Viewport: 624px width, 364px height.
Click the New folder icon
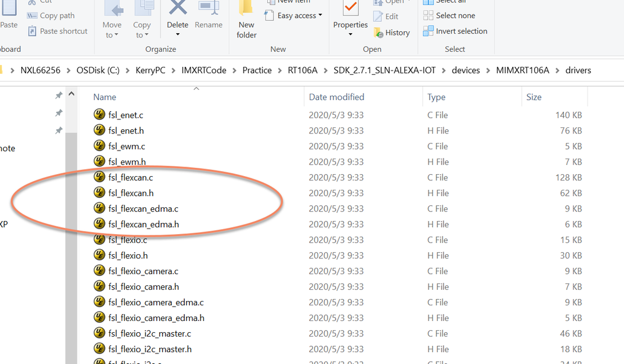point(246,7)
